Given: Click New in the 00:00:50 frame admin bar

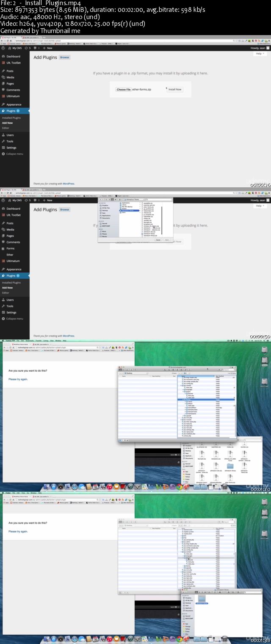Looking at the screenshot, I should click(48, 200).
